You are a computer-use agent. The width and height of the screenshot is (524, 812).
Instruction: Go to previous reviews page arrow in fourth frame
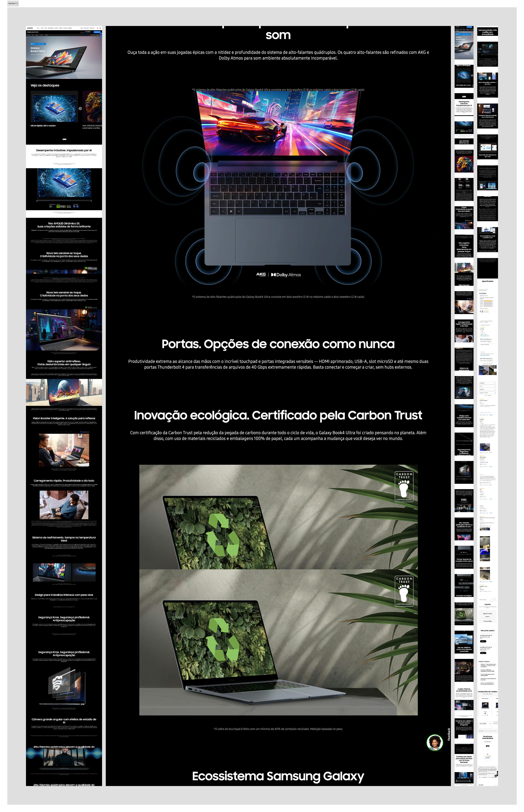(x=491, y=600)
